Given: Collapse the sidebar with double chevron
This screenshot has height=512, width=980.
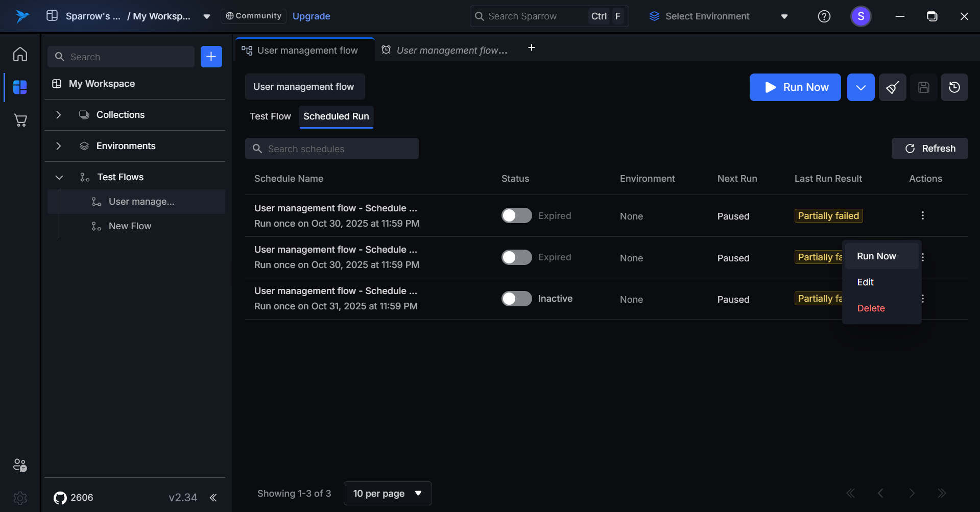Looking at the screenshot, I should pyautogui.click(x=213, y=498).
